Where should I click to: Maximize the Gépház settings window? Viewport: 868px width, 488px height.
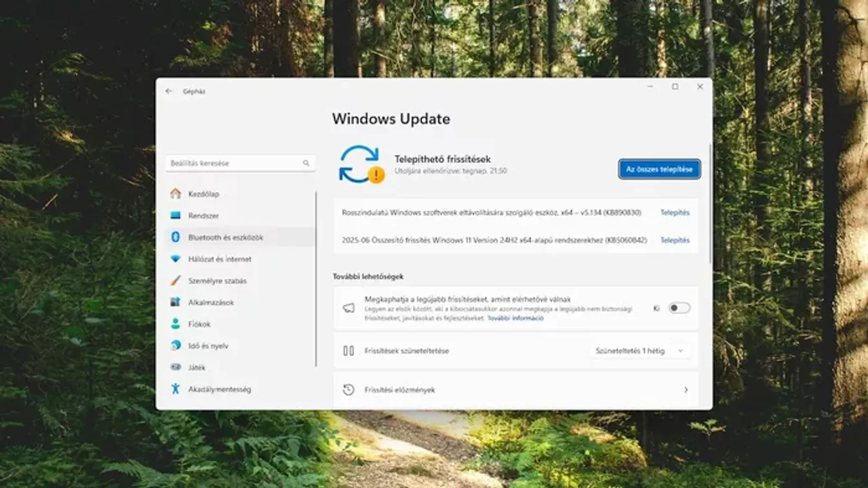point(675,86)
